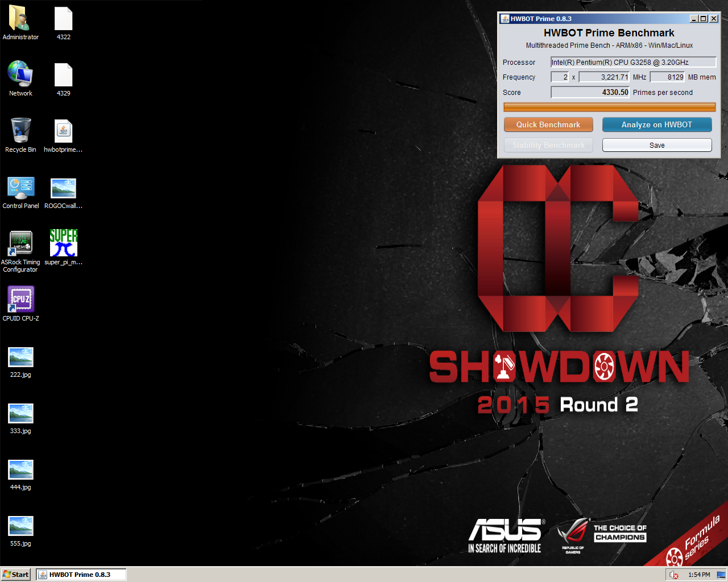The height and width of the screenshot is (582, 728).
Task: Open the Windows Start menu
Action: pos(16,575)
